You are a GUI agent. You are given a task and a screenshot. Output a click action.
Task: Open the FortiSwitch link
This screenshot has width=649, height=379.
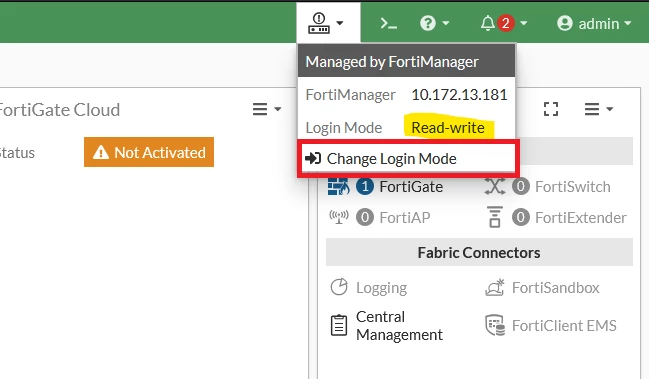[573, 187]
